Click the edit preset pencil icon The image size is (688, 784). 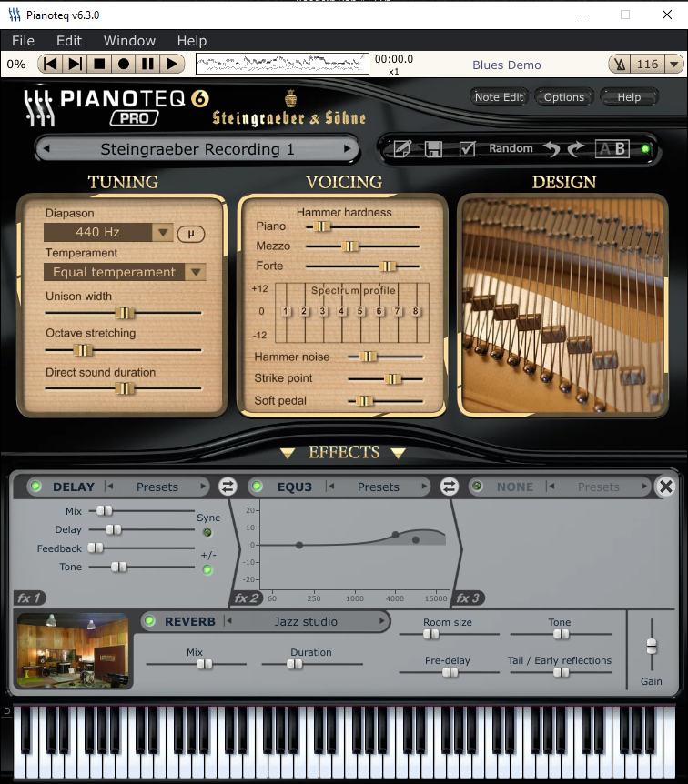(402, 148)
